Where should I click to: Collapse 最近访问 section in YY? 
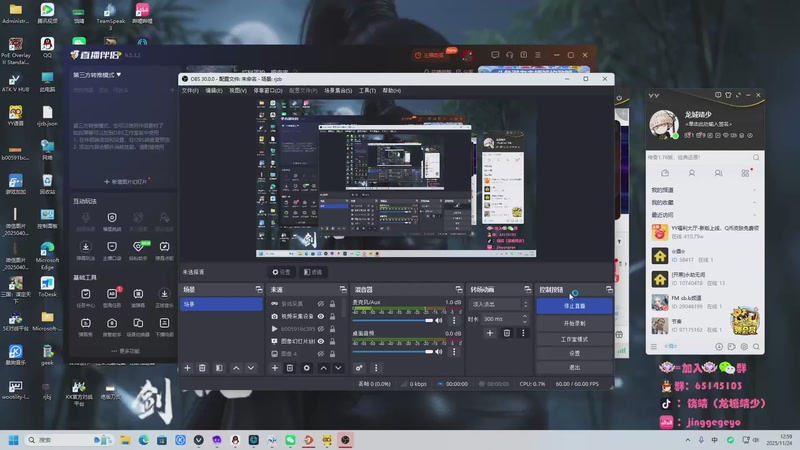point(754,215)
